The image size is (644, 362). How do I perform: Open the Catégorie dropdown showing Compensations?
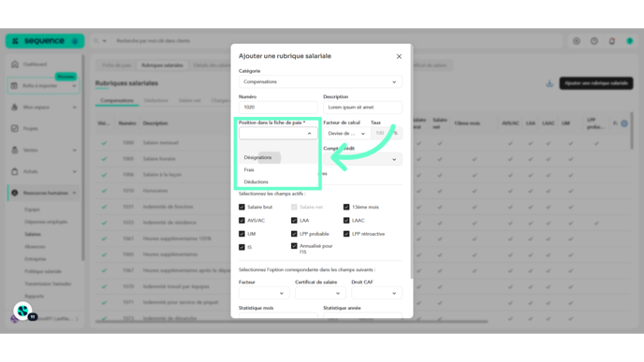pyautogui.click(x=320, y=81)
